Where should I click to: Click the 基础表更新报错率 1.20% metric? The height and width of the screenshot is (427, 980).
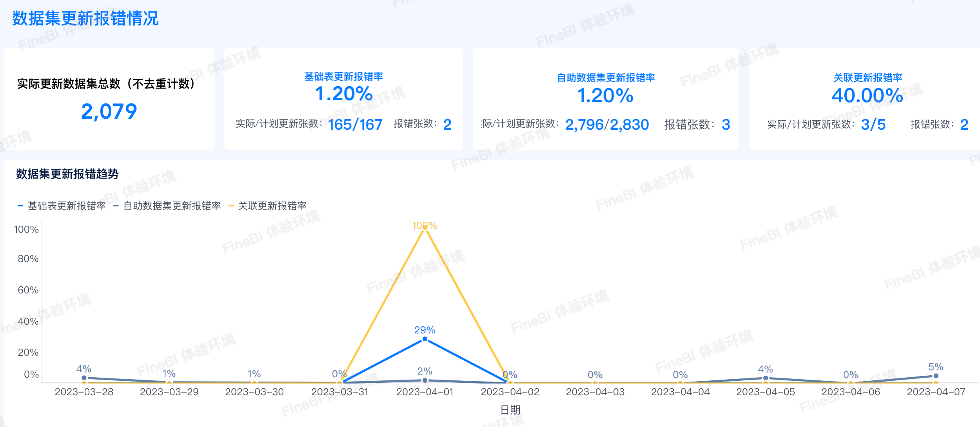click(343, 94)
